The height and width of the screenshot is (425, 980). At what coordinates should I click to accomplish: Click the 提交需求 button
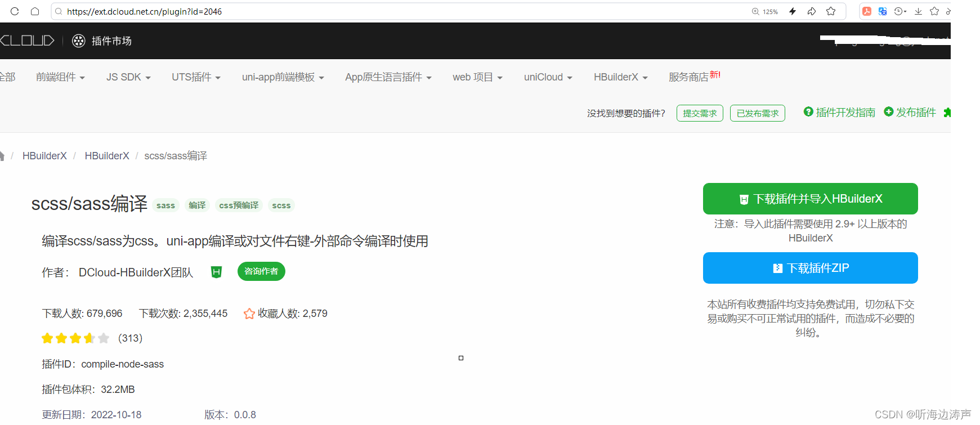(x=700, y=113)
